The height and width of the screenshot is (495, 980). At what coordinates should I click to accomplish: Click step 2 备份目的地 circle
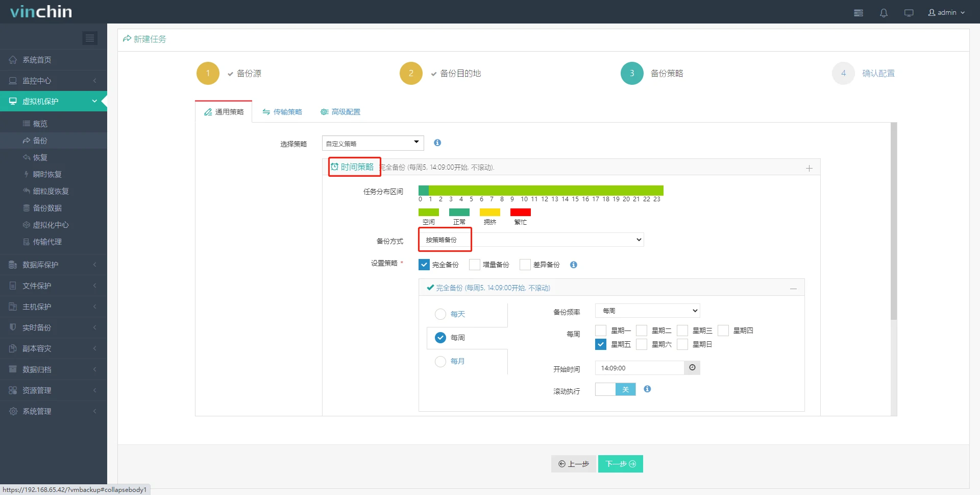(411, 74)
